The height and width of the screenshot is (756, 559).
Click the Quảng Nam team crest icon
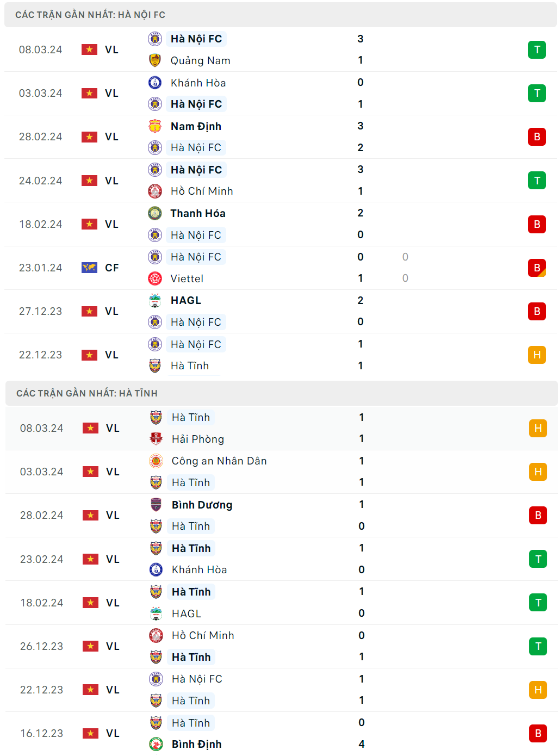[155, 60]
